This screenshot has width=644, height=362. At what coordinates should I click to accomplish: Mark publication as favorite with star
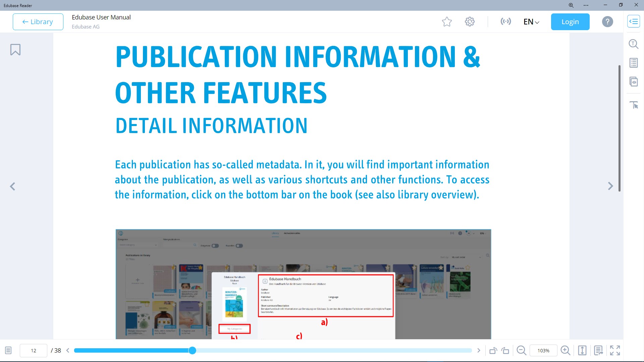pyautogui.click(x=447, y=22)
